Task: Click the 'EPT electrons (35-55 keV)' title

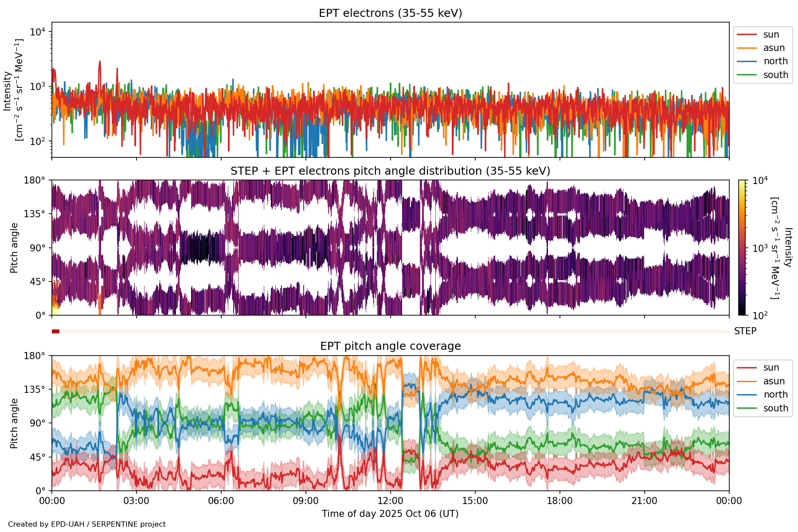Action: tap(390, 13)
